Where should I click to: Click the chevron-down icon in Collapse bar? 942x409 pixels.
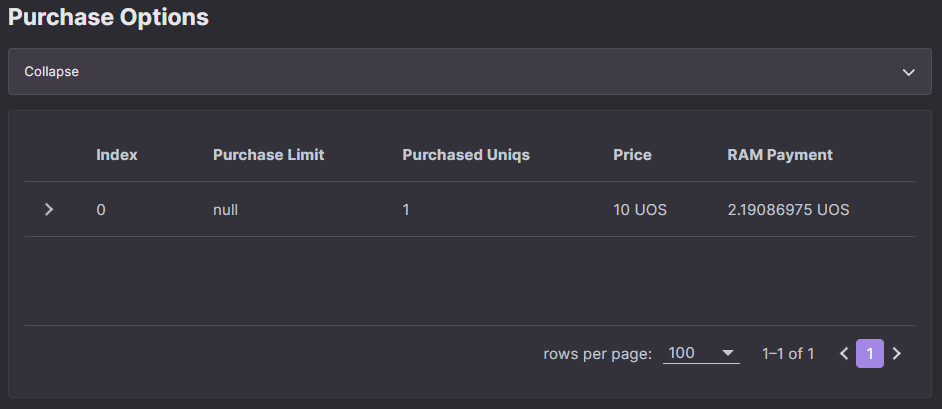908,72
